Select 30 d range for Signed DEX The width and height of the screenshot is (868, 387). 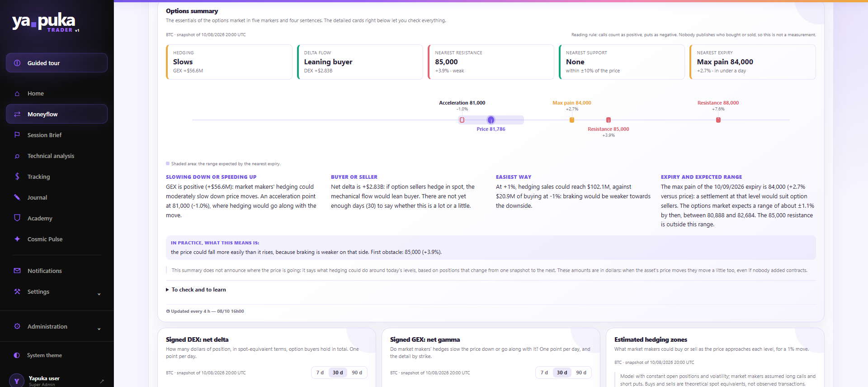click(x=338, y=373)
